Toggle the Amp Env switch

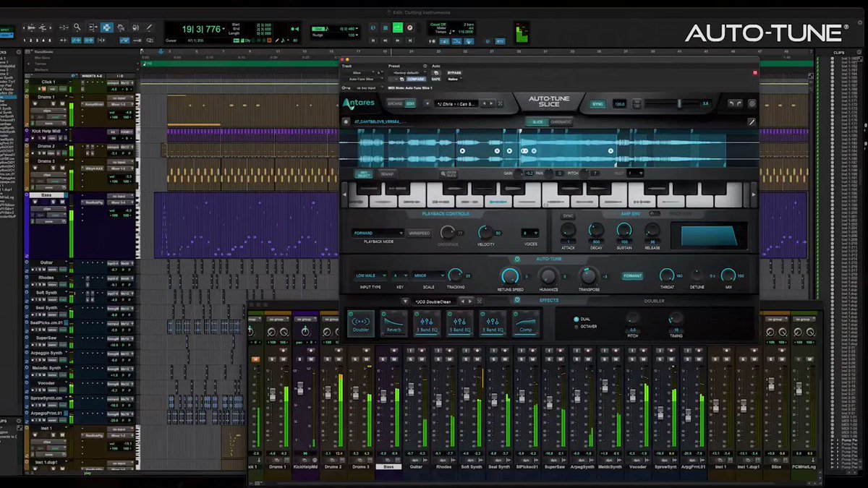tap(655, 213)
